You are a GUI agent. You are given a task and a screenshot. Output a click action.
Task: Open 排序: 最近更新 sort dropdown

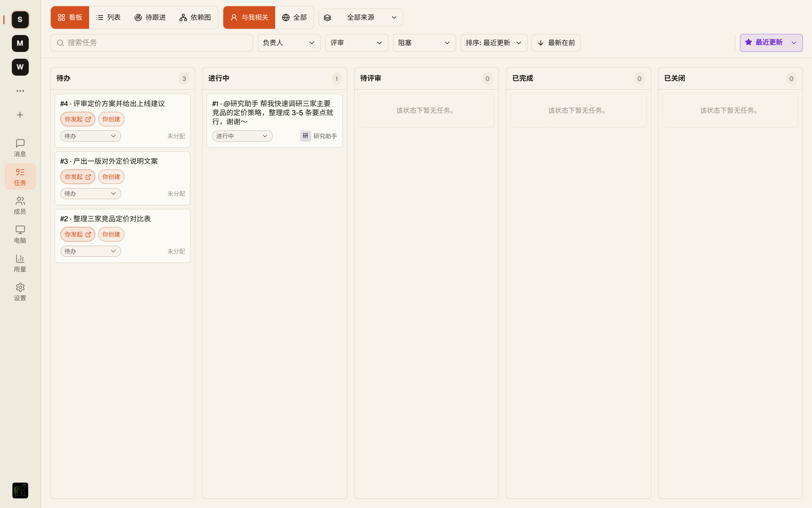click(x=494, y=43)
